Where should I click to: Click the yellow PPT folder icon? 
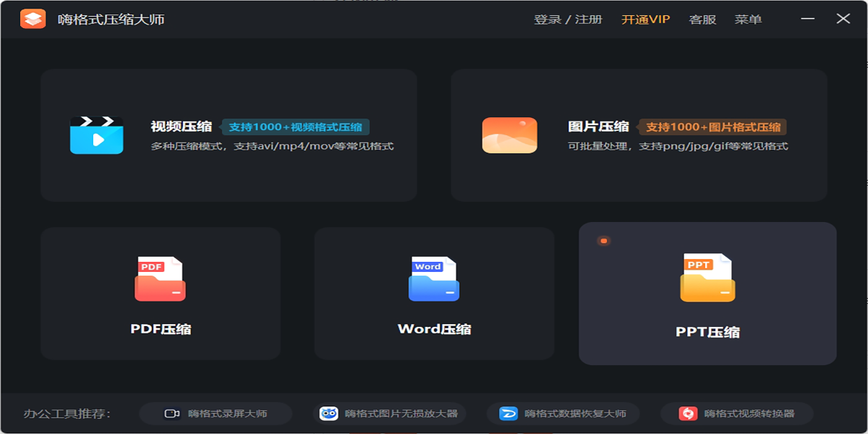[x=707, y=278]
